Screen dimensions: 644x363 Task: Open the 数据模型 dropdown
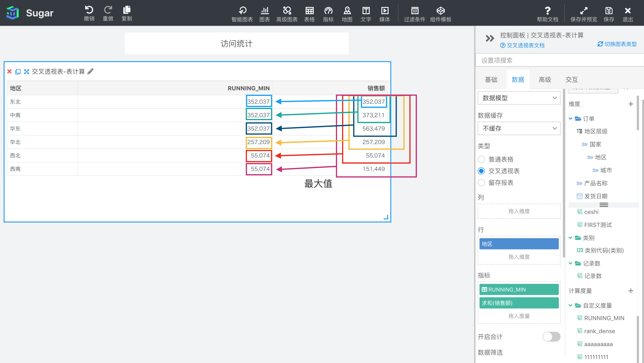tap(519, 98)
